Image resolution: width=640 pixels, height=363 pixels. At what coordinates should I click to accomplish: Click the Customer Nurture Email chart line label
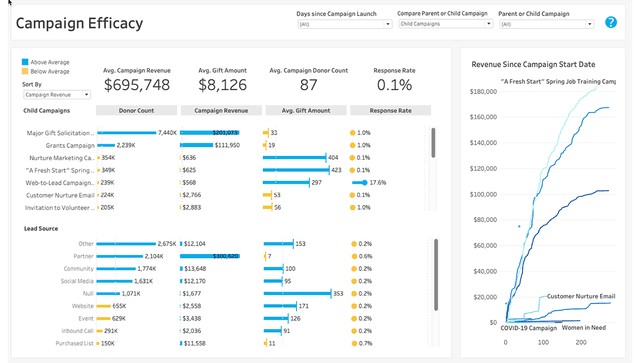click(581, 296)
